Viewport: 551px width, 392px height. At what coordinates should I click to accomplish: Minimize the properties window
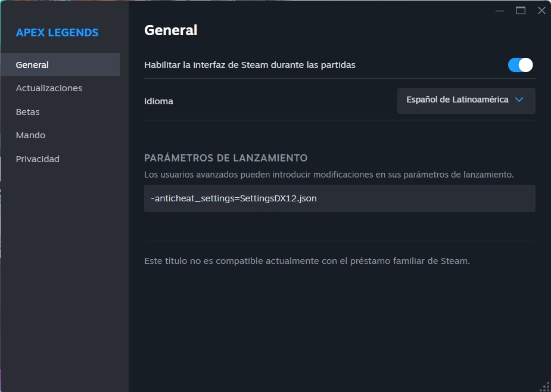tap(500, 11)
